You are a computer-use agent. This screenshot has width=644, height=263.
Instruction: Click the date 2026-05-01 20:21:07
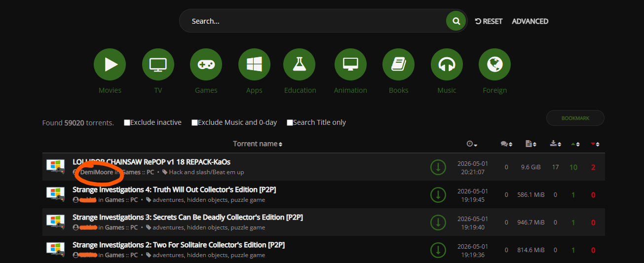point(472,168)
